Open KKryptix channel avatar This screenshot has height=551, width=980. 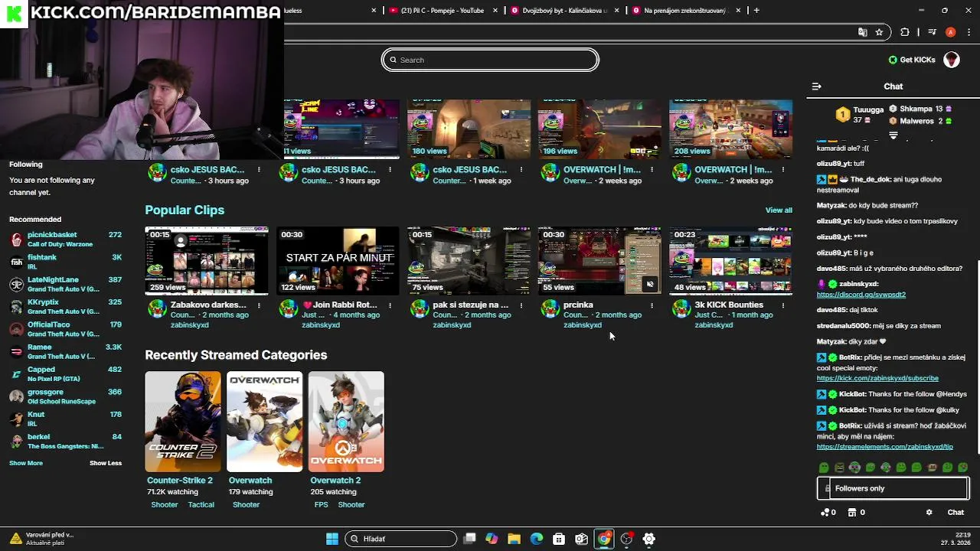[x=16, y=307]
